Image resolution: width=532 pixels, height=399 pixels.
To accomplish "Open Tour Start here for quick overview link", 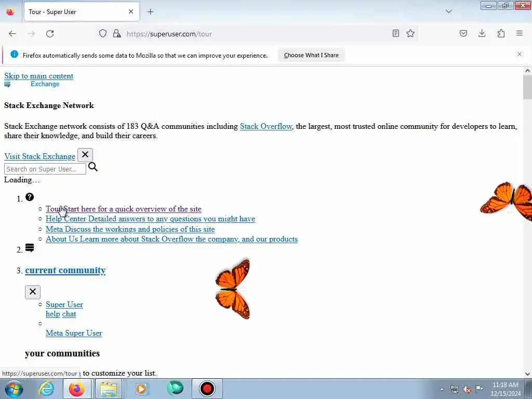I will point(124,209).
